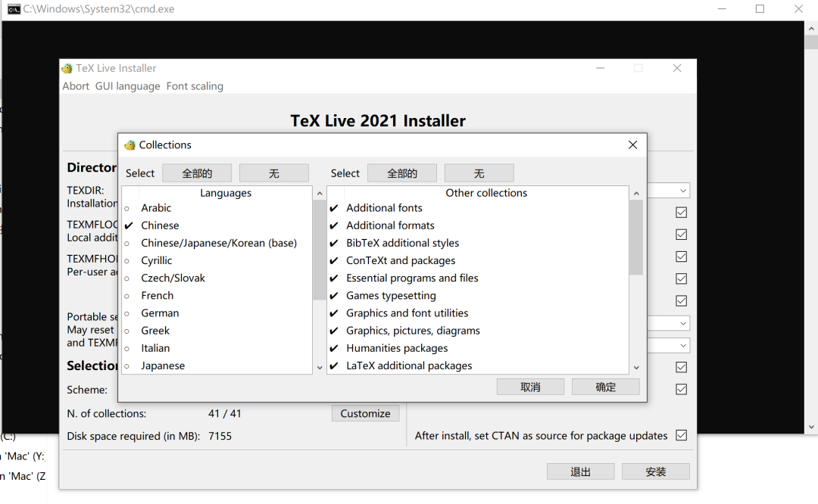Open the GUI language menu
The image size is (818, 504).
tap(127, 86)
